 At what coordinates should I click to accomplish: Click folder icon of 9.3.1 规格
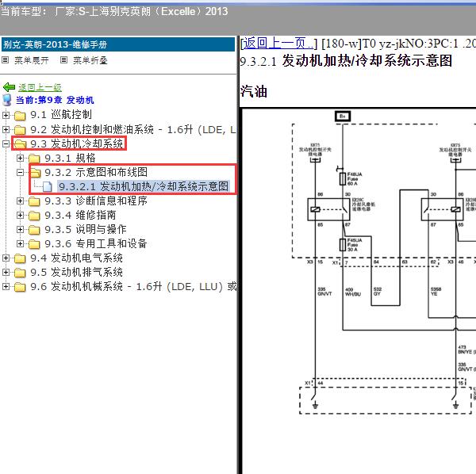click(x=34, y=159)
